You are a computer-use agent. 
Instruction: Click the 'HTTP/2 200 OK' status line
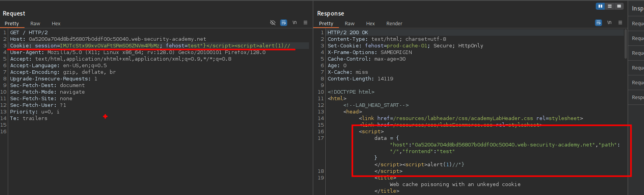348,33
